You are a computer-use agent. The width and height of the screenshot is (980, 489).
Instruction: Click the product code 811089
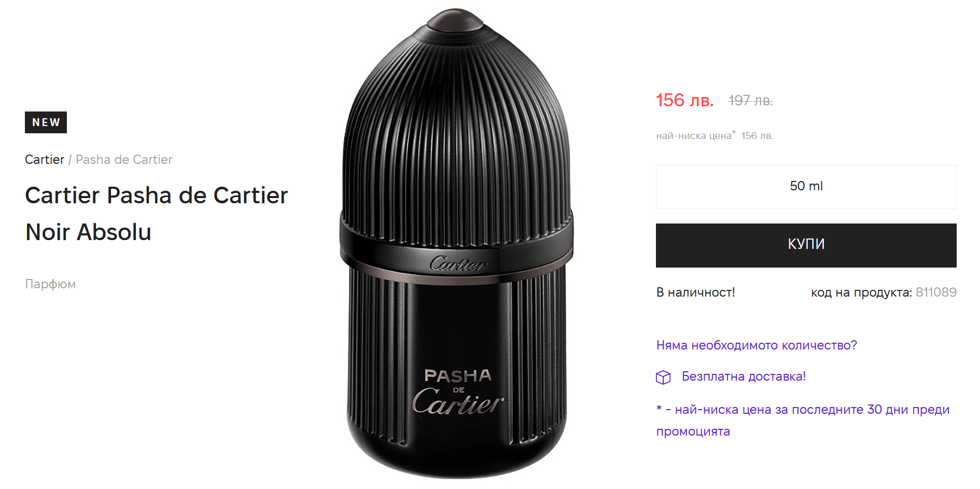point(936,292)
